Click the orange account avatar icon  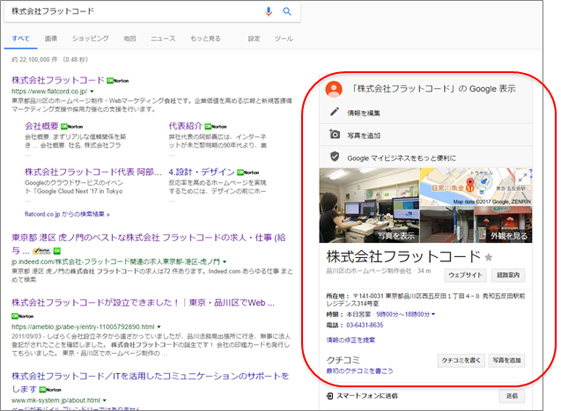point(333,89)
